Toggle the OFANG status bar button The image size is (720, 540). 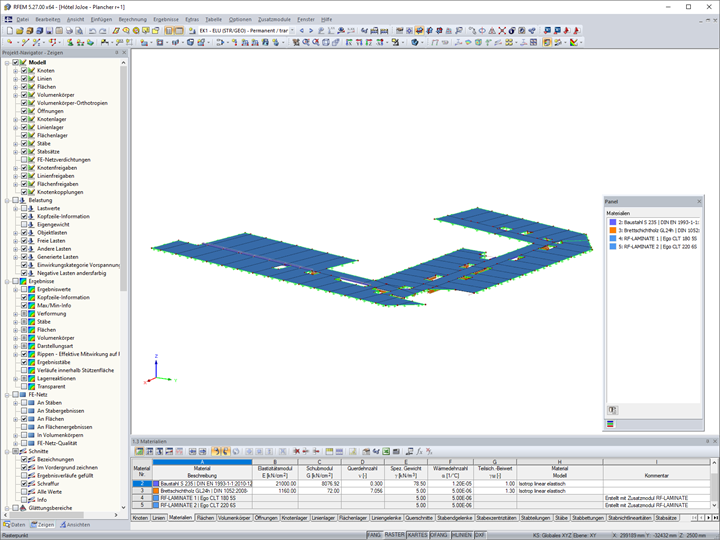[439, 535]
